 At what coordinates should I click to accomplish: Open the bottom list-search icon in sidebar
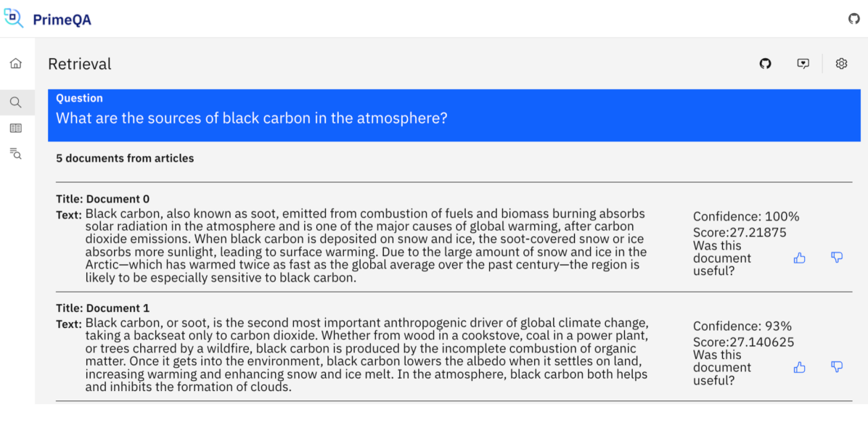click(16, 153)
